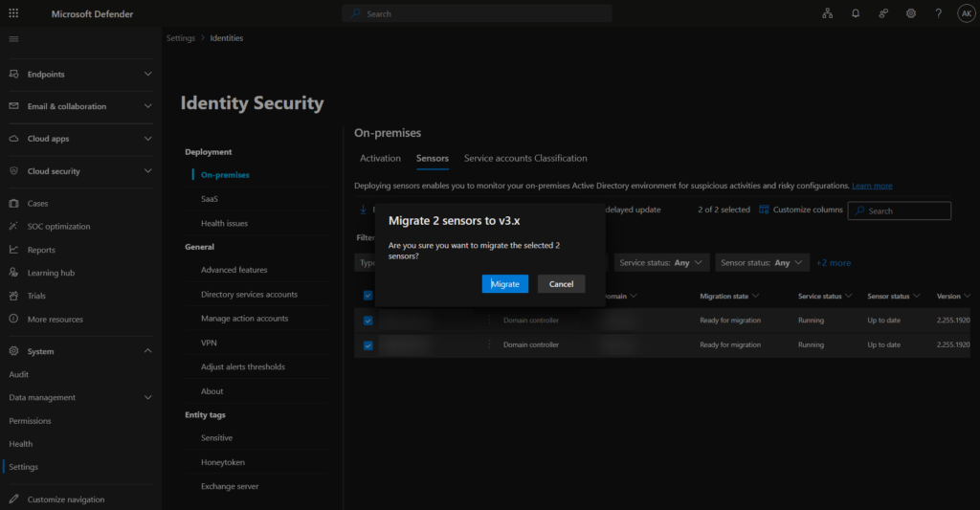Sort by the Migration state column
The height and width of the screenshot is (510, 980).
[728, 297]
